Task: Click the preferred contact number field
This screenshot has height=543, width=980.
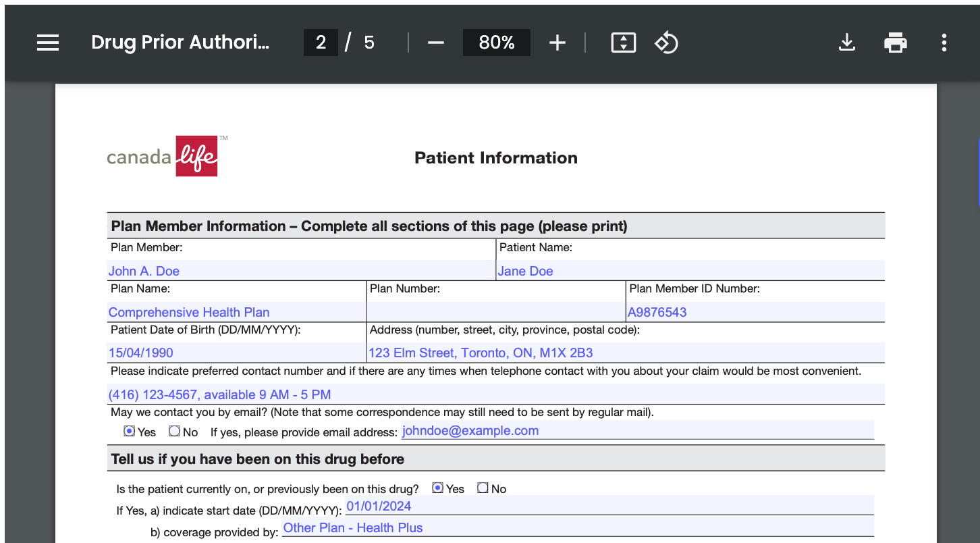Action: pos(496,394)
